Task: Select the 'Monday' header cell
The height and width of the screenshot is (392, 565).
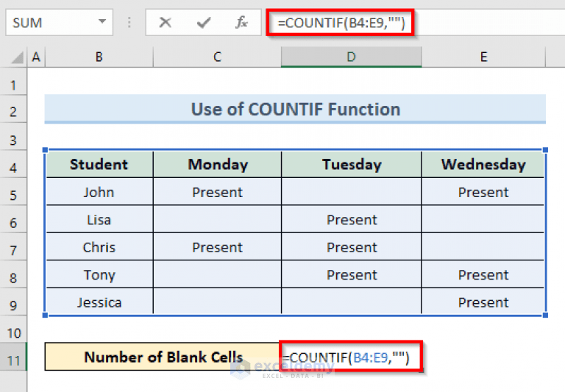Action: click(217, 164)
